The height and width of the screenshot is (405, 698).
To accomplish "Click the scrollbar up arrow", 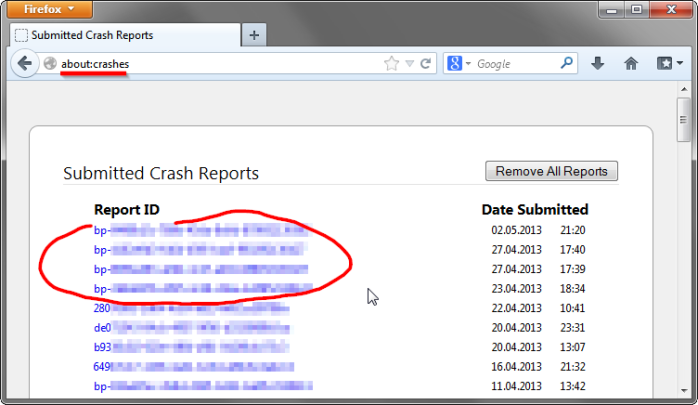I will coord(684,89).
